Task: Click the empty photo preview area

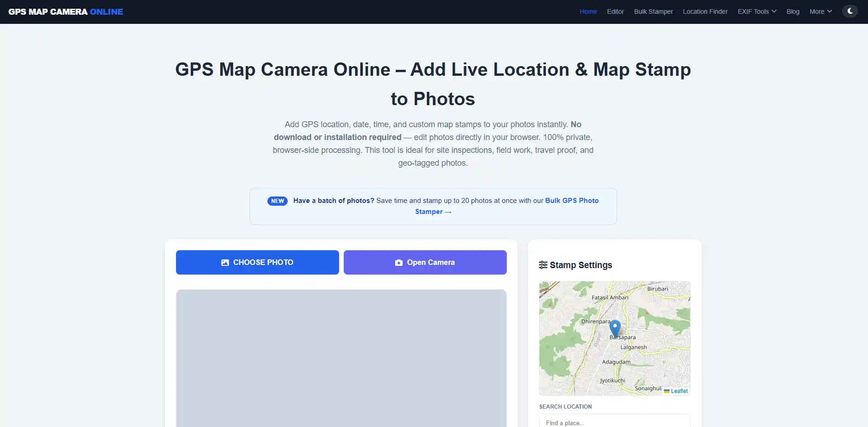Action: pos(341,358)
